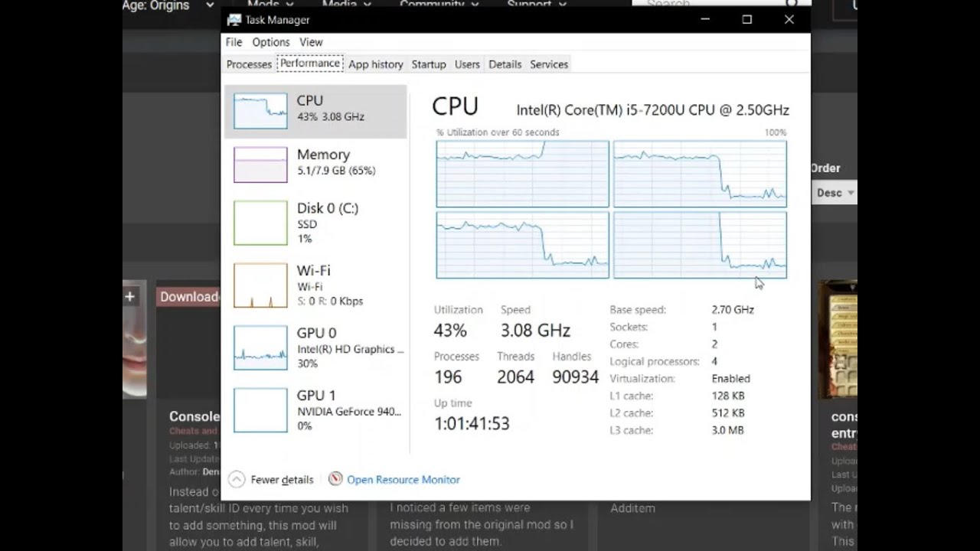Image resolution: width=980 pixels, height=551 pixels.
Task: Switch to the App history tab
Action: tap(375, 64)
